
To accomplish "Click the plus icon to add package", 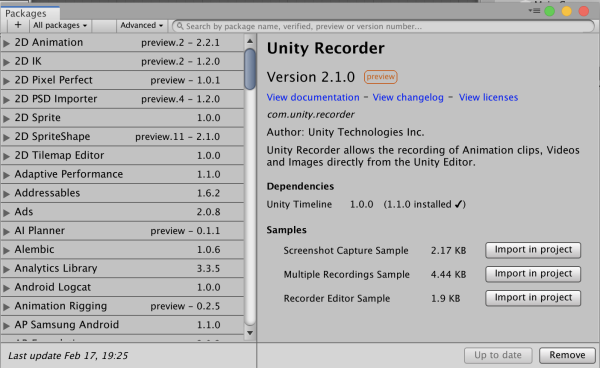I will tap(18, 25).
